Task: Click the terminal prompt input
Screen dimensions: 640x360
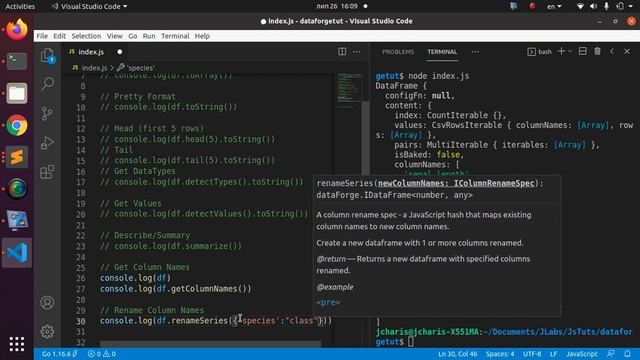Action: click(x=411, y=342)
